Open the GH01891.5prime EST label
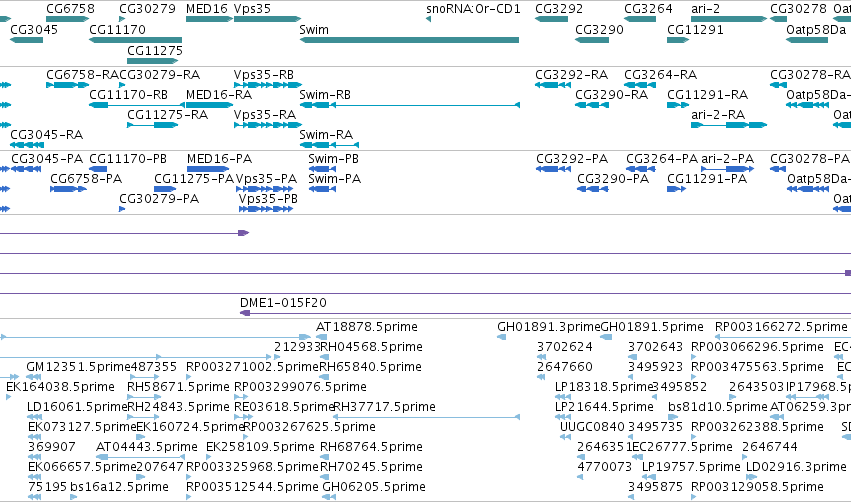Screen dimensions: 851x502 tap(652, 327)
